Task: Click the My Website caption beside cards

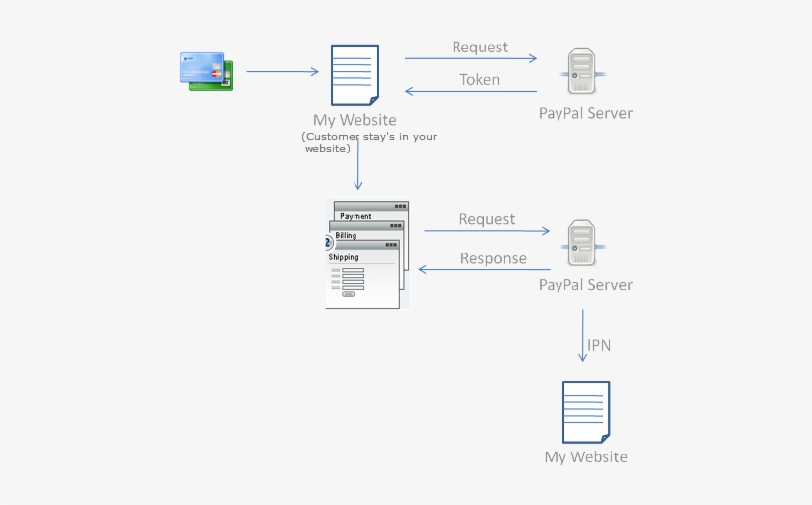Action: [355, 120]
